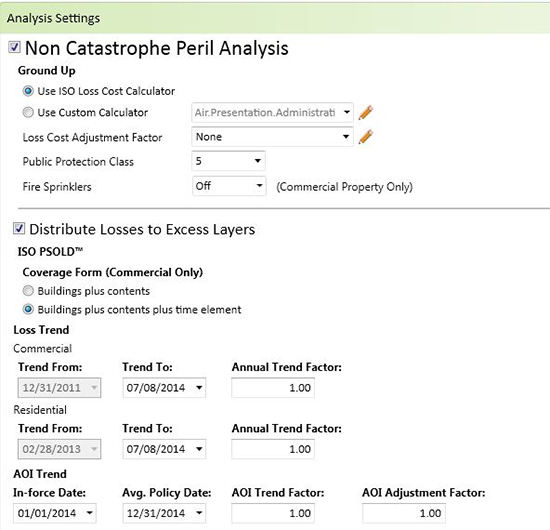The image size is (550, 530).
Task: Click the Residential section label
Action: coord(40,410)
